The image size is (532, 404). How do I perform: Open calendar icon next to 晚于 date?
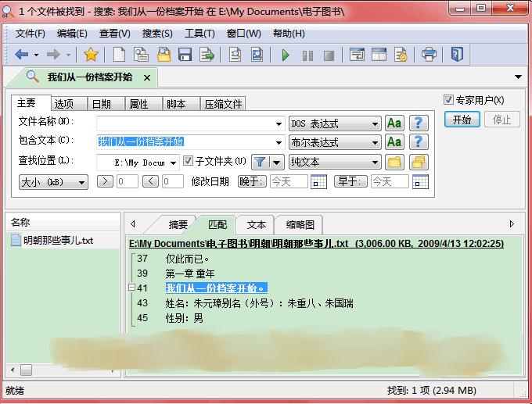point(318,181)
